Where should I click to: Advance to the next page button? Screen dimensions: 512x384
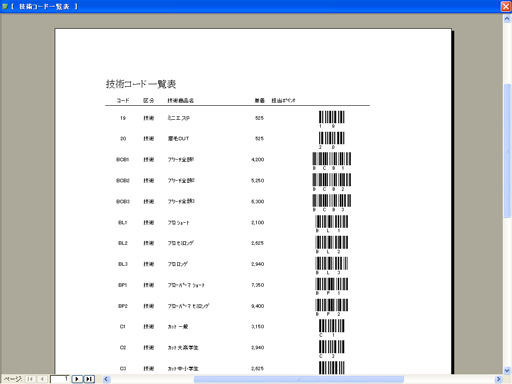pyautogui.click(x=77, y=379)
